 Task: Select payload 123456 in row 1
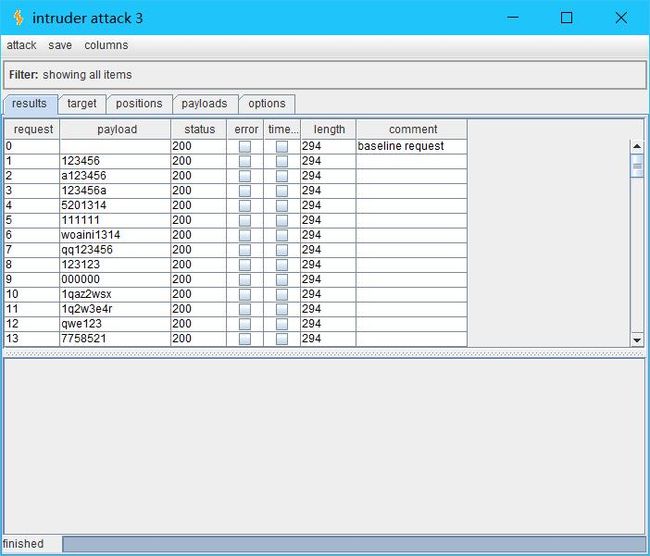115,161
